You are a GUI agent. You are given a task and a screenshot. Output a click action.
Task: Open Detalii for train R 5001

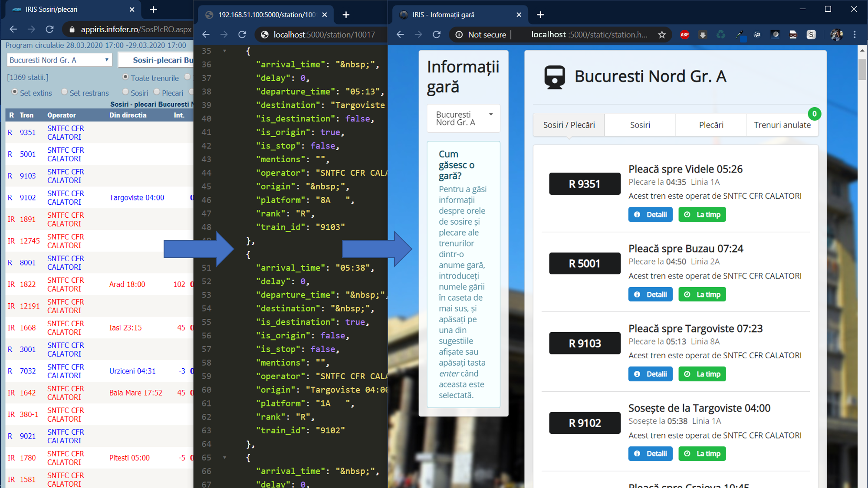[x=650, y=294]
